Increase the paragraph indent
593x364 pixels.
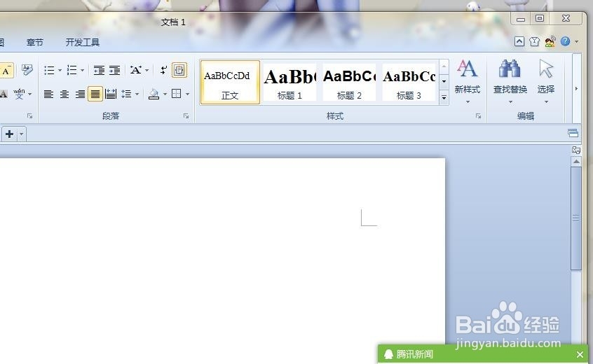pos(114,70)
